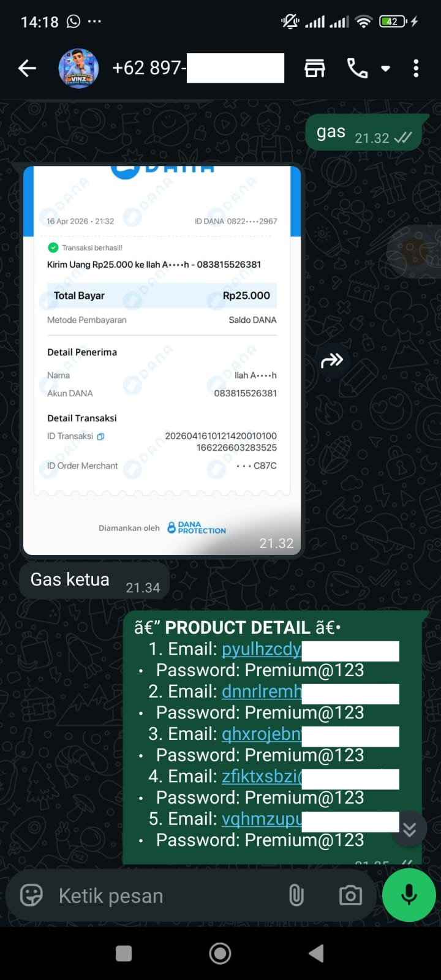Open the business catalog storefront icon
Image resolution: width=441 pixels, height=980 pixels.
point(315,68)
